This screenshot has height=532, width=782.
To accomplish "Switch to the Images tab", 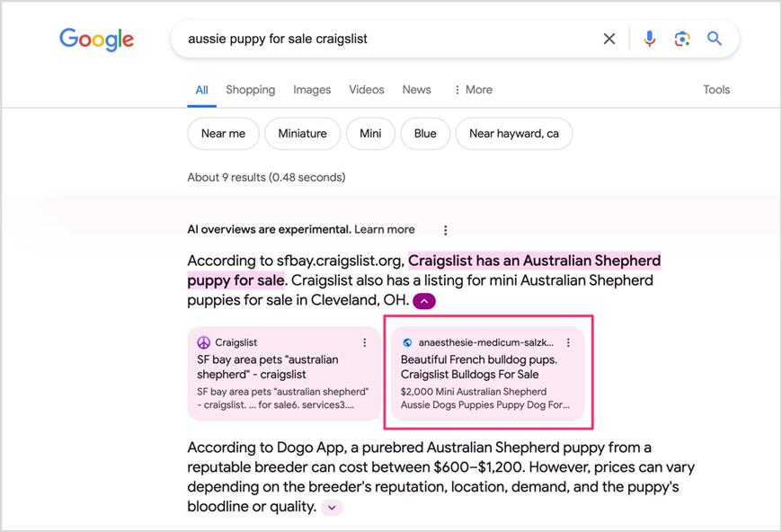I will pos(312,90).
